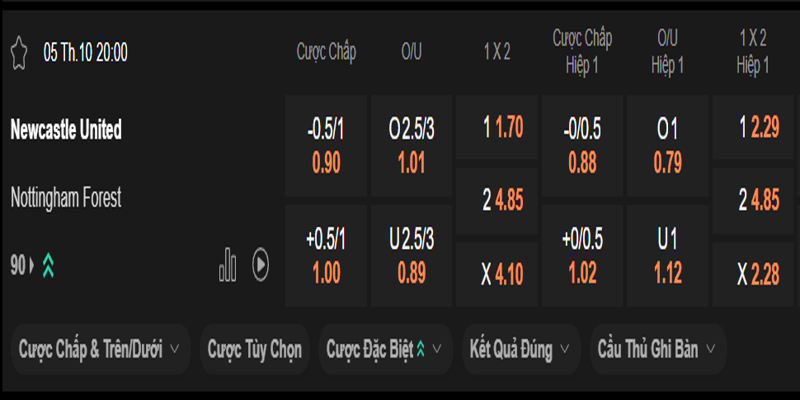Bet first-half Over 1 at 0.79

pyautogui.click(x=667, y=146)
